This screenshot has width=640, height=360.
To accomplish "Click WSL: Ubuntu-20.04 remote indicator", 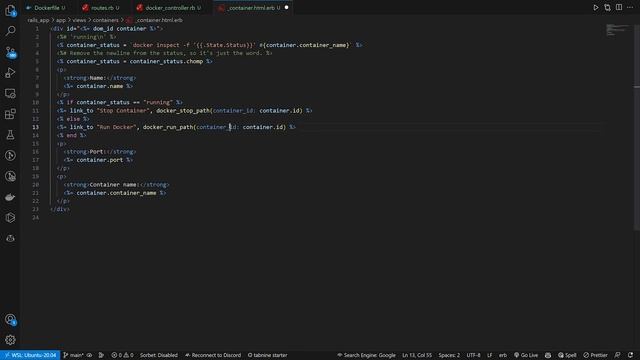I will point(30,355).
